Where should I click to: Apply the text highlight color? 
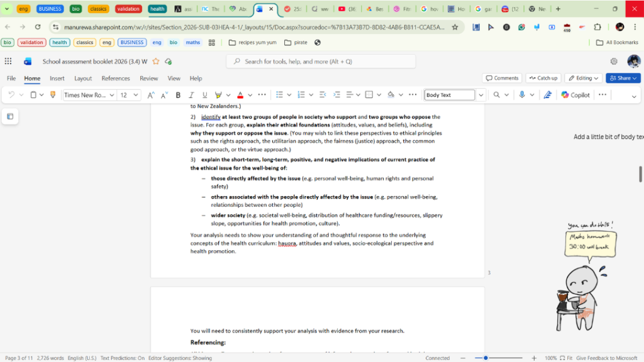point(218,95)
